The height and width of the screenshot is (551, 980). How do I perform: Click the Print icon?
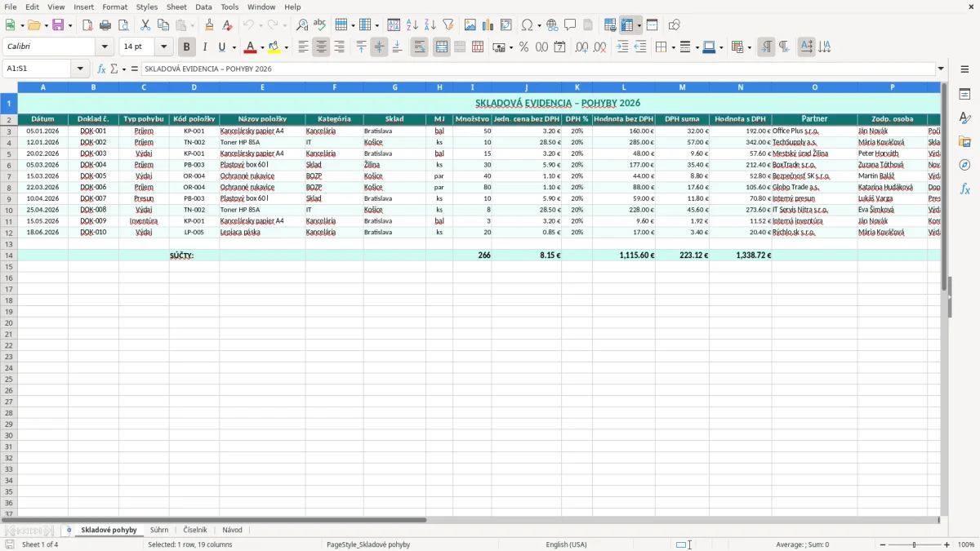coord(105,25)
